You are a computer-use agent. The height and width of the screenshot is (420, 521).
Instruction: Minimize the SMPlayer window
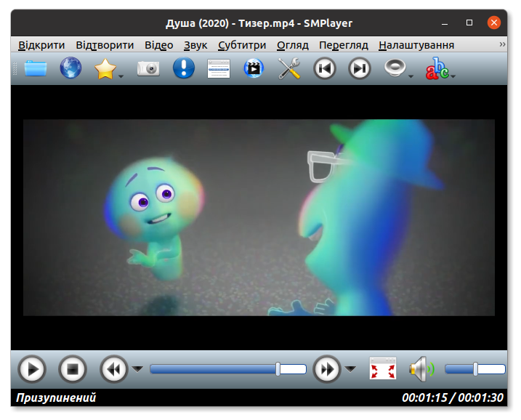445,23
